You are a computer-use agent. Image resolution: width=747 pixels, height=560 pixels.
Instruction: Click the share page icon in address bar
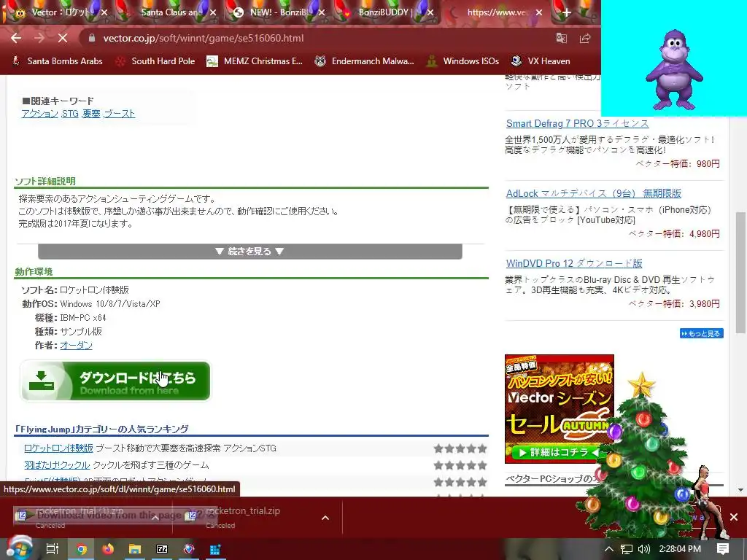(585, 38)
